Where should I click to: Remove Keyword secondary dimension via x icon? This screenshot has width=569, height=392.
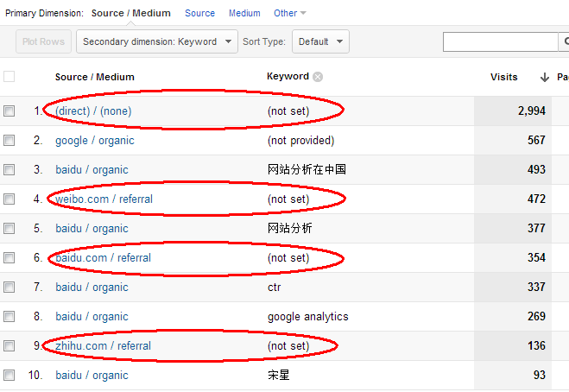[318, 77]
